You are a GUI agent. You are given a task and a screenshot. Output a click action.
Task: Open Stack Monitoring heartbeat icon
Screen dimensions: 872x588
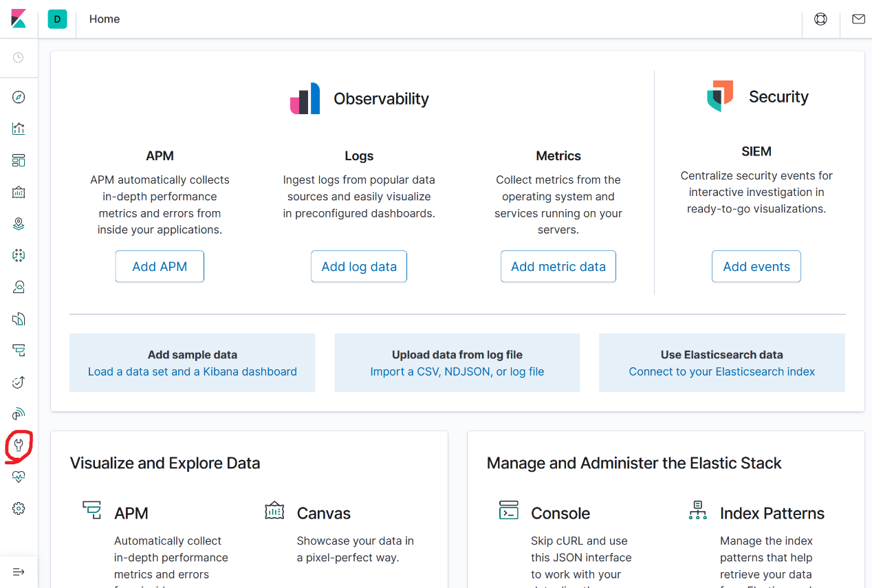pyautogui.click(x=19, y=477)
